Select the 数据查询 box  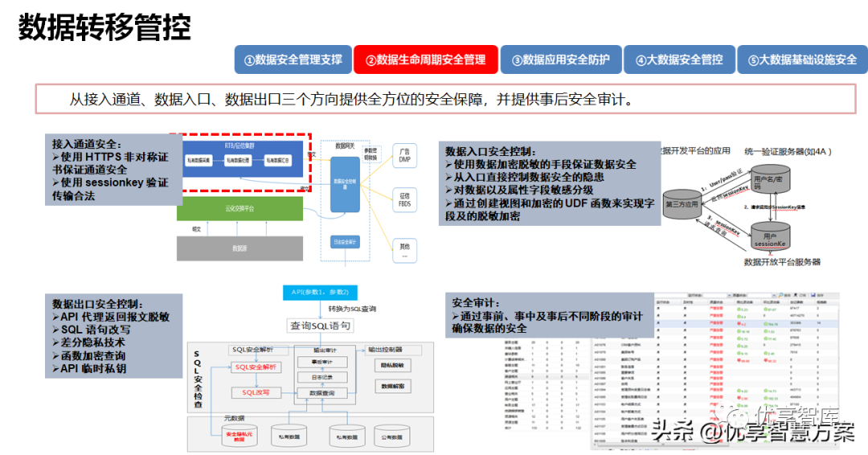tap(322, 393)
